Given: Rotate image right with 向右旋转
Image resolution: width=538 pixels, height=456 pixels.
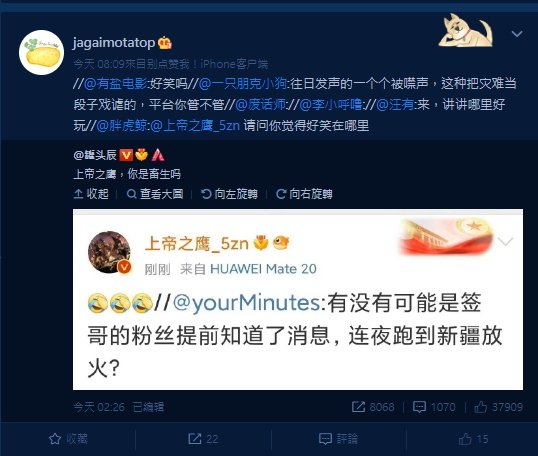Looking at the screenshot, I should tap(304, 194).
